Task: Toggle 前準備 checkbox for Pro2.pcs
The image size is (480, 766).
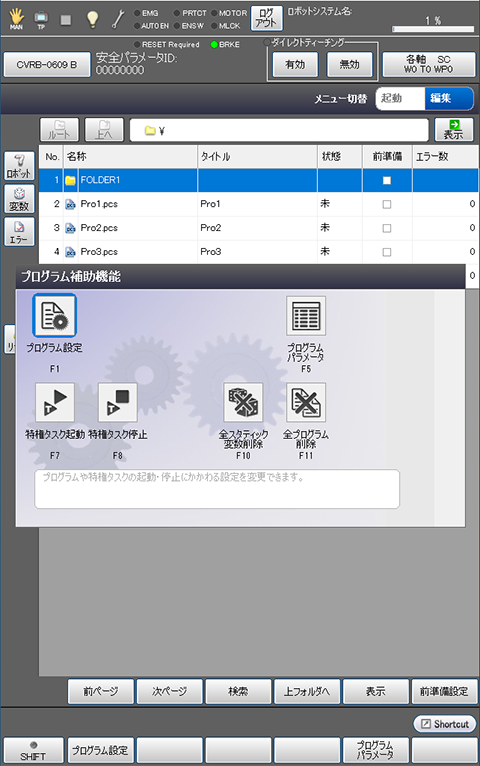Action: (x=387, y=228)
